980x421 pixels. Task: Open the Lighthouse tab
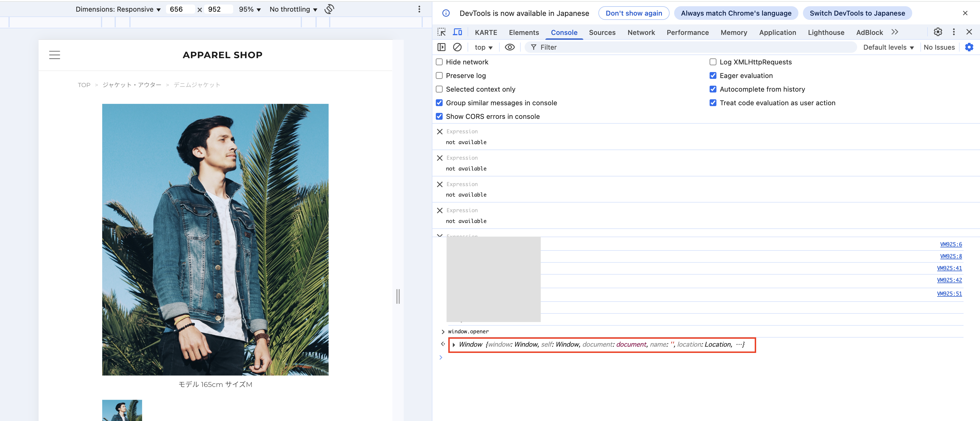(826, 32)
